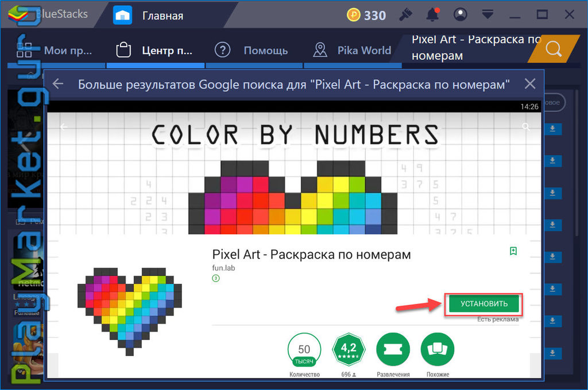Click the 696 reviews count
Screen dimensions: 588x390
click(349, 374)
